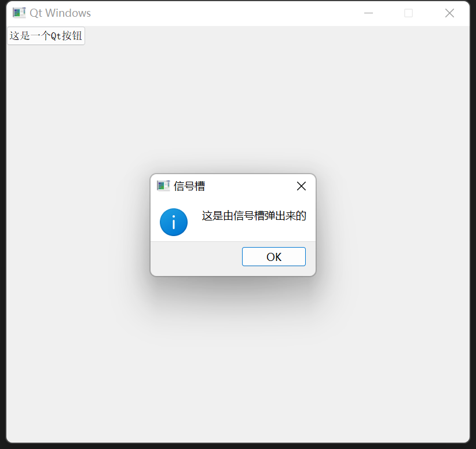Minimize the Qt Windows main window
476x449 pixels.
tap(368, 13)
